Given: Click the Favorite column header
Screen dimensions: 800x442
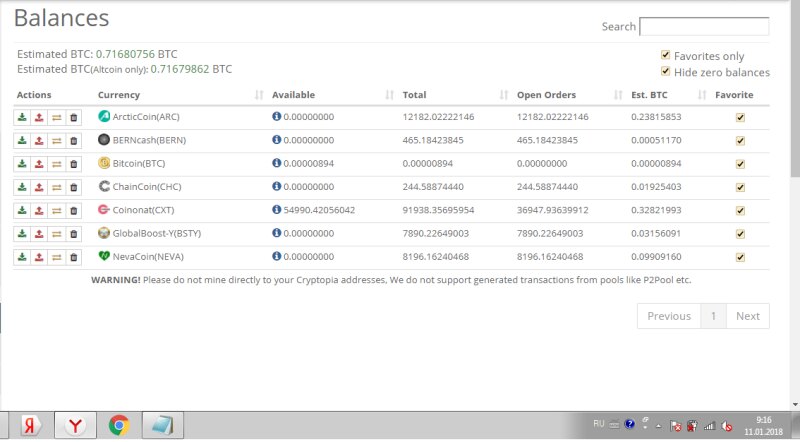Looking at the screenshot, I should click(734, 95).
